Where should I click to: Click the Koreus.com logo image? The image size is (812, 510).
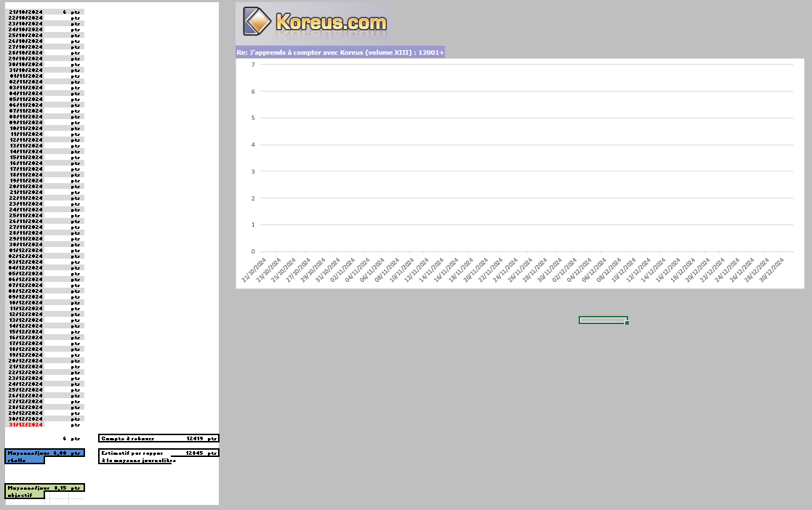[x=314, y=23]
